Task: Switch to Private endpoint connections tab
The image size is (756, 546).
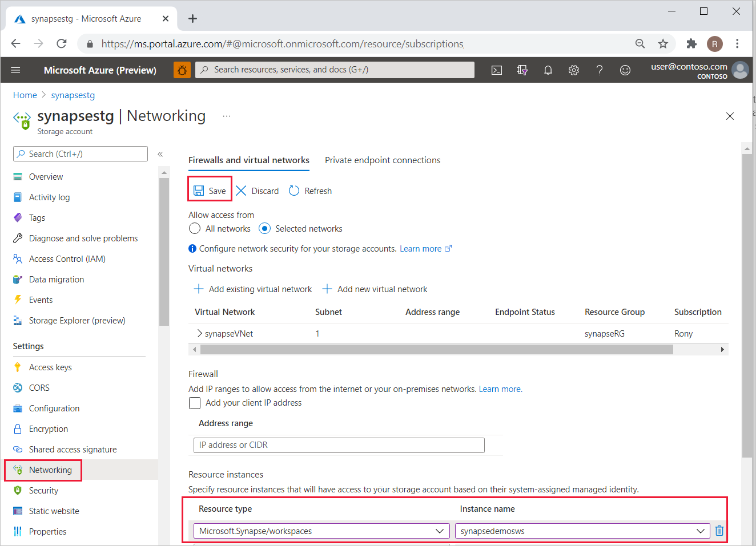Action: tap(383, 160)
